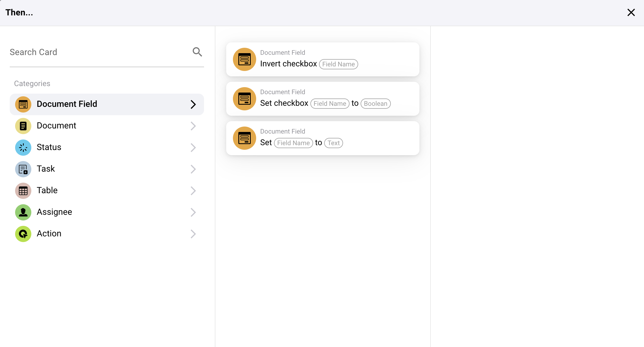Click the yellow Document category icon

point(23,126)
